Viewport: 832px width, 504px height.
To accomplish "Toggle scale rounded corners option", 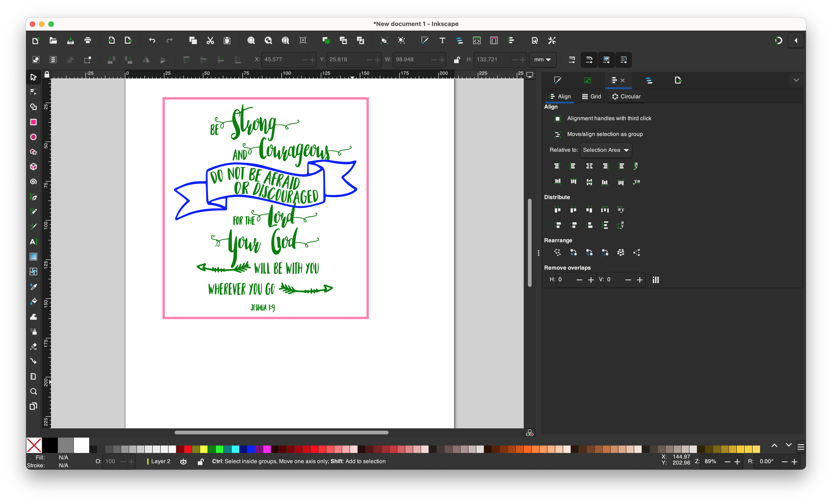I will point(589,60).
